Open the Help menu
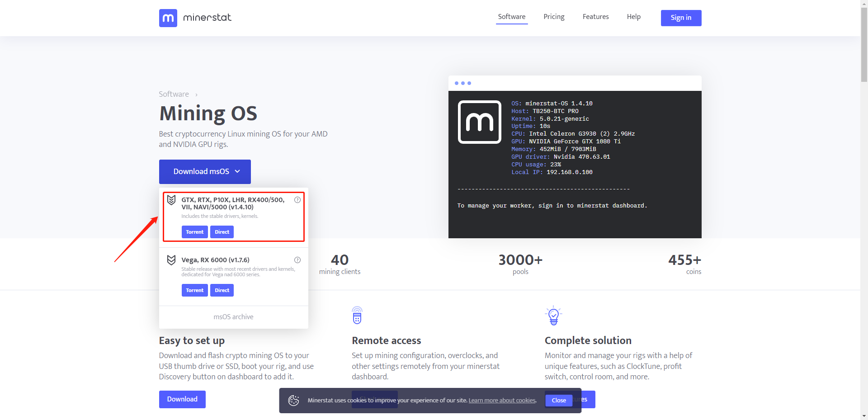The width and height of the screenshot is (868, 420). (x=634, y=17)
